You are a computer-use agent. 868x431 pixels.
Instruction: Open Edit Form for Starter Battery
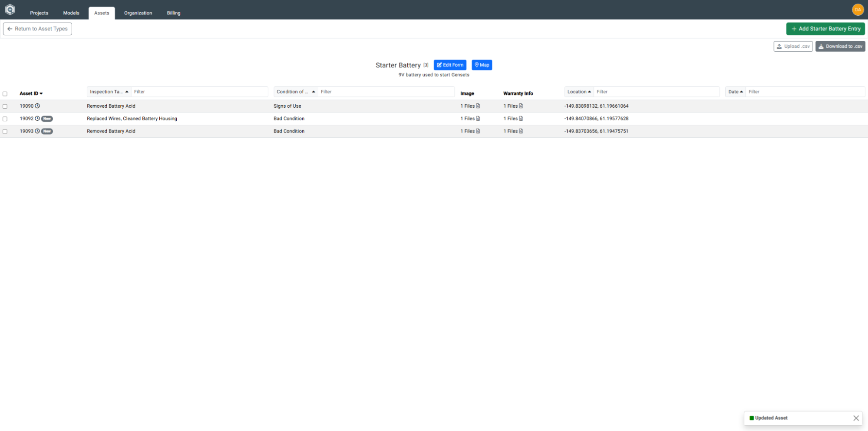click(x=450, y=65)
